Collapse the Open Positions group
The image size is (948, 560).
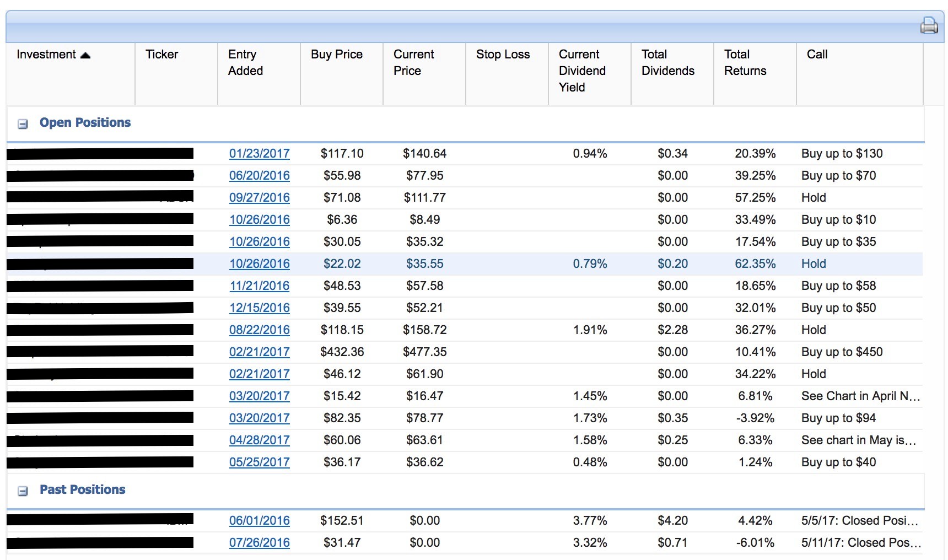23,124
